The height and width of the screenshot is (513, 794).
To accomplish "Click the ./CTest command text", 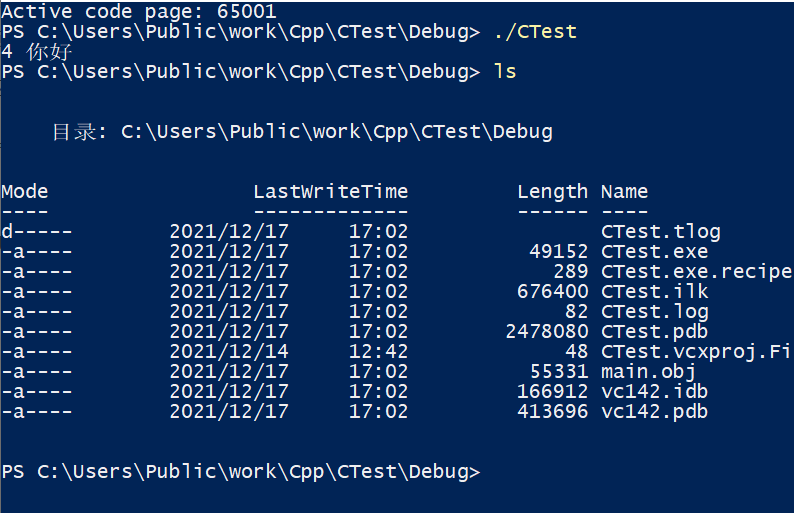I will click(535, 31).
